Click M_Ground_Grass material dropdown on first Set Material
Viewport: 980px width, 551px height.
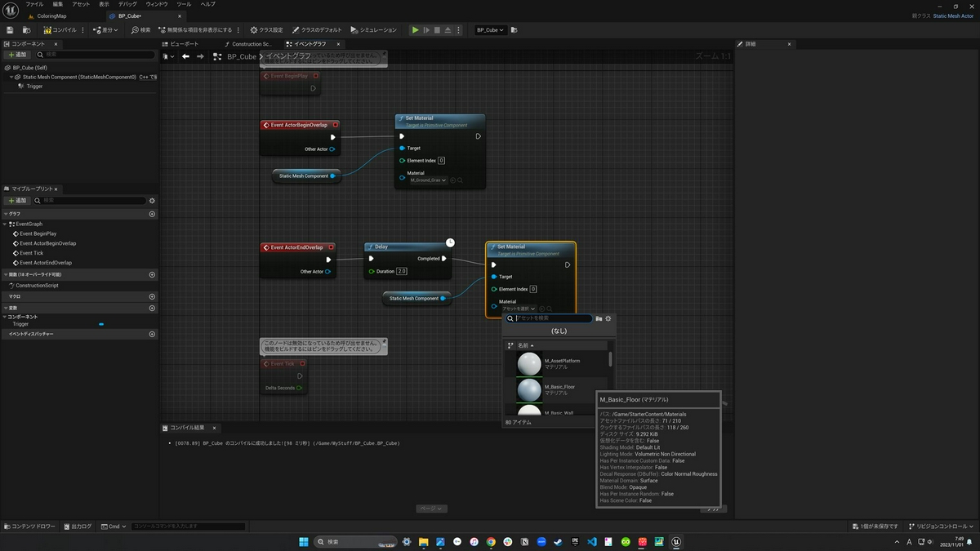point(428,180)
